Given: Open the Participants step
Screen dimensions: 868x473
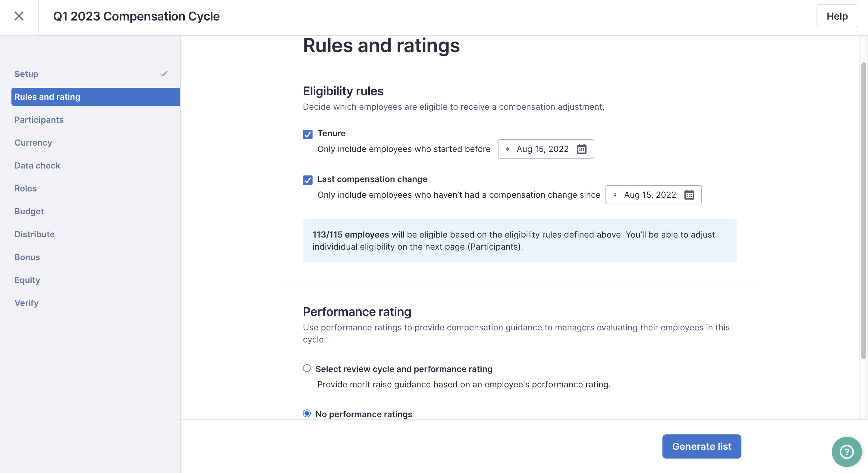Looking at the screenshot, I should [39, 120].
